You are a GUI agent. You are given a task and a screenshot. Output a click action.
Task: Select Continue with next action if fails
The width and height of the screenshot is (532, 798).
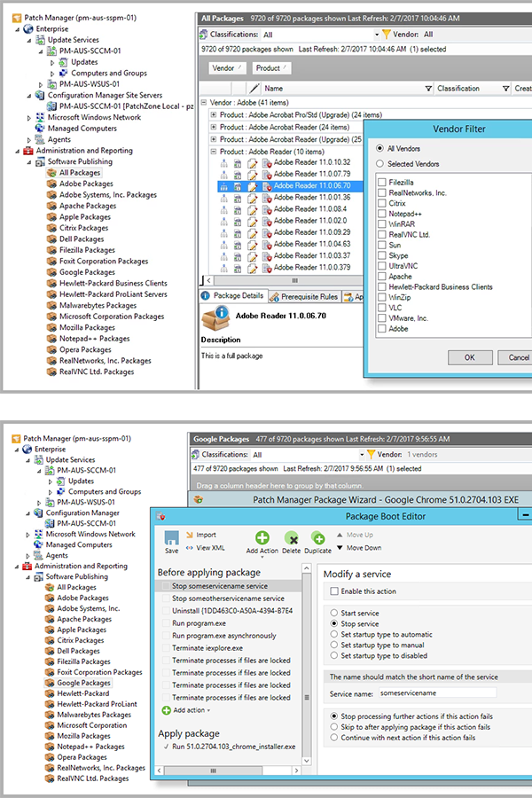click(x=334, y=738)
